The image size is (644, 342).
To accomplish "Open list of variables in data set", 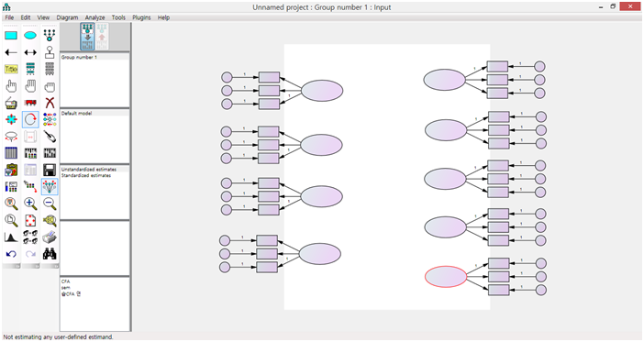I will coord(50,70).
